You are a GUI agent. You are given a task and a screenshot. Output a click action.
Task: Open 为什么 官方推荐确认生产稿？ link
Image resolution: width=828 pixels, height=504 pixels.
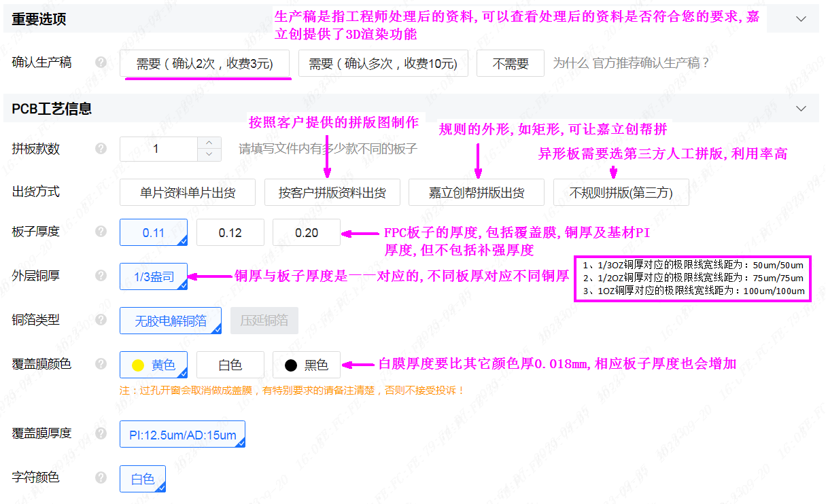[631, 63]
